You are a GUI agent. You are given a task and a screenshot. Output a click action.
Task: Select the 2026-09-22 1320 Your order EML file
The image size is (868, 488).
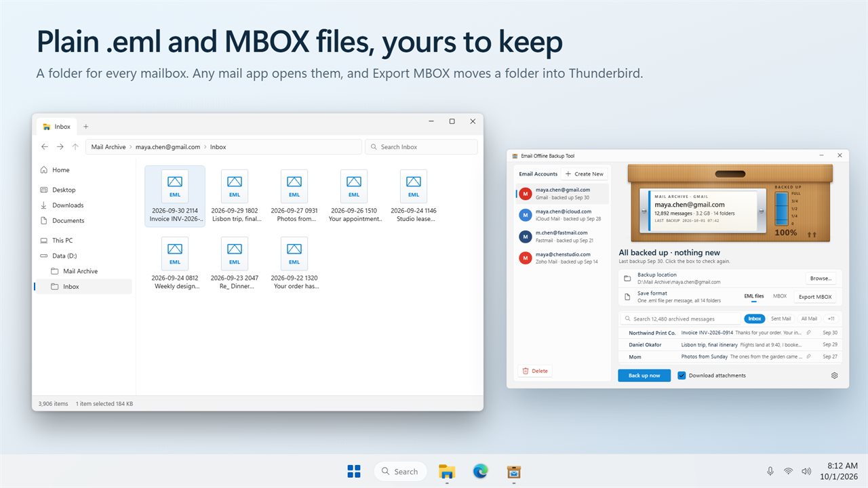tap(294, 264)
